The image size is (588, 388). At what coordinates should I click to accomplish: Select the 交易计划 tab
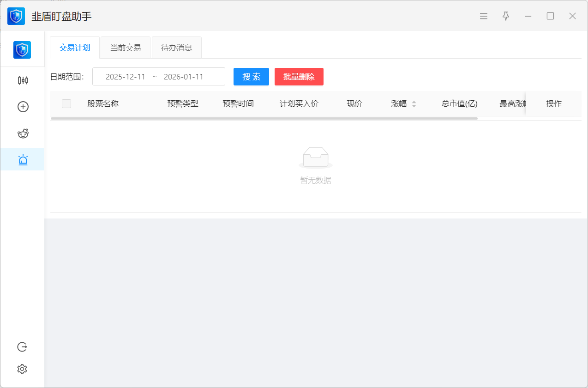[x=75, y=48]
